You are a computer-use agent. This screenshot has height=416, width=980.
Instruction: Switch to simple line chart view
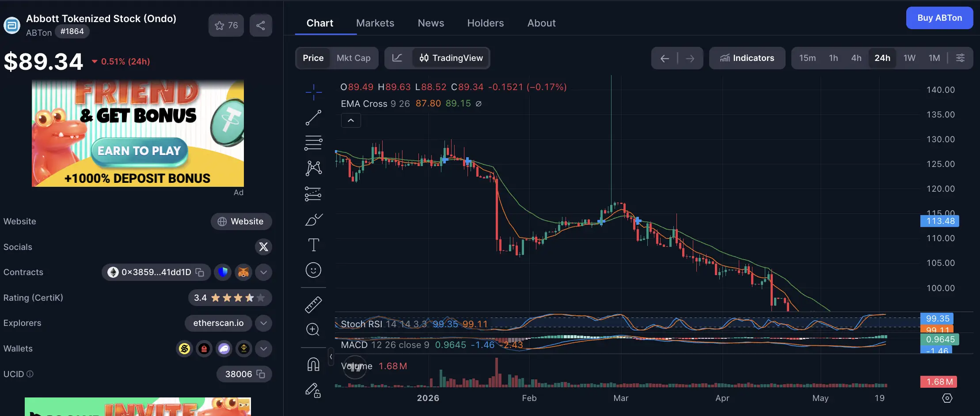(397, 58)
